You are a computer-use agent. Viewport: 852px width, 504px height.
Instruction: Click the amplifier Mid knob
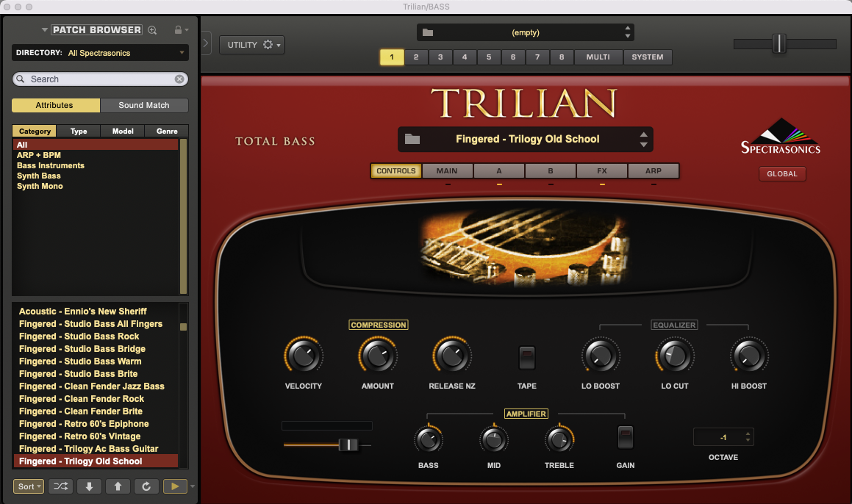click(493, 439)
